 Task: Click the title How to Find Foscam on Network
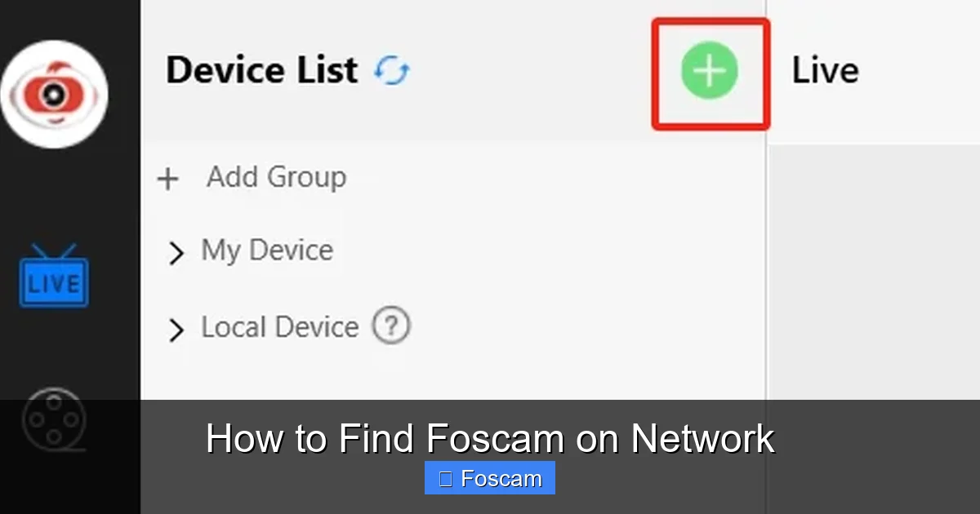490,438
